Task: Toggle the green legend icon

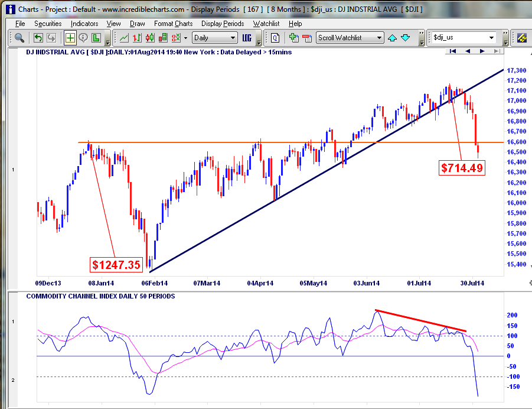Action: point(96,38)
